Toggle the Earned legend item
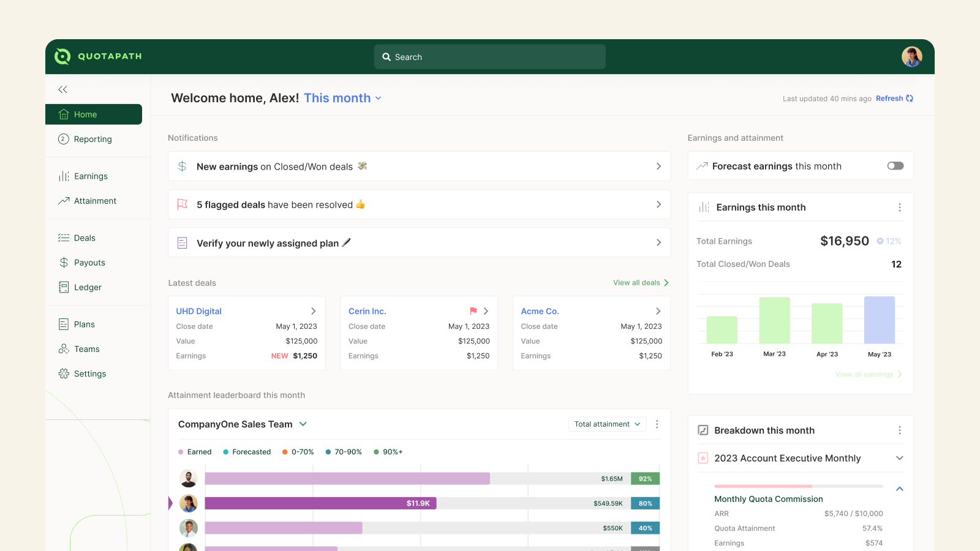Image resolution: width=980 pixels, height=551 pixels. coord(195,452)
